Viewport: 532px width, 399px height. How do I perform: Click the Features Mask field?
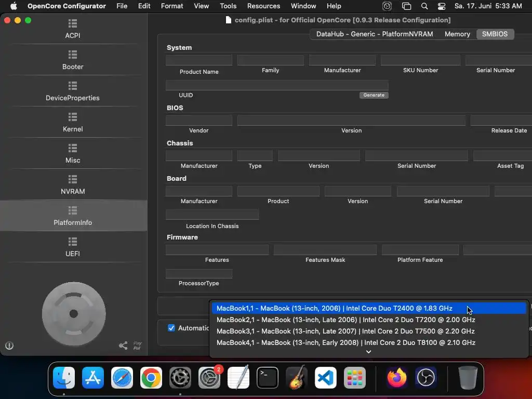(325, 250)
